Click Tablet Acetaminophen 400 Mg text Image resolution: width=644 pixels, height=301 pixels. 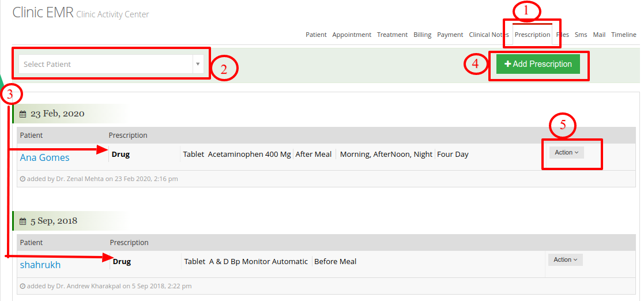[x=236, y=155]
